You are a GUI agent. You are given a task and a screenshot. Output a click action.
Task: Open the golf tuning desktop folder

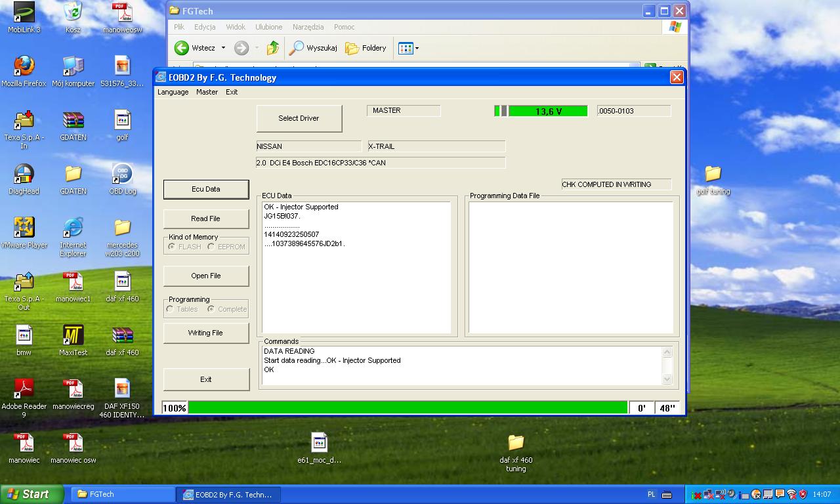pyautogui.click(x=713, y=179)
